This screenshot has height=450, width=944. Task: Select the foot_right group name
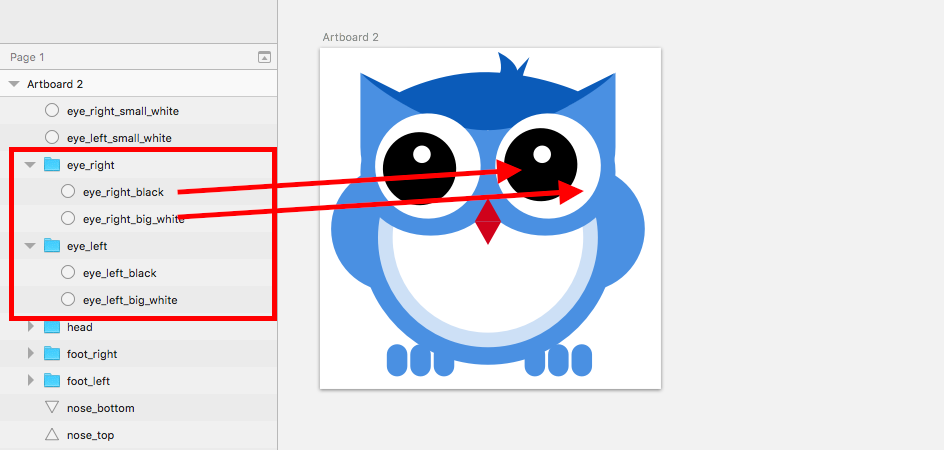(92, 354)
